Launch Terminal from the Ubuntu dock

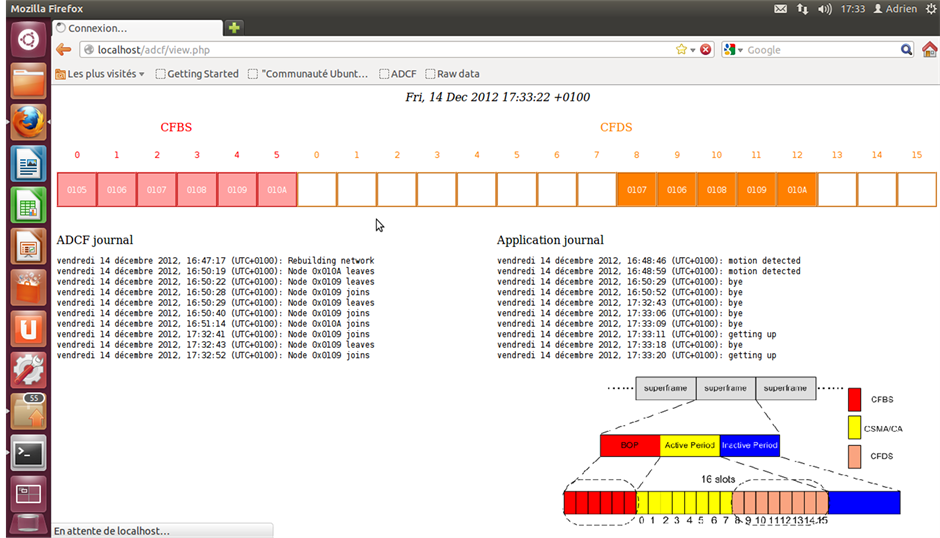29,452
